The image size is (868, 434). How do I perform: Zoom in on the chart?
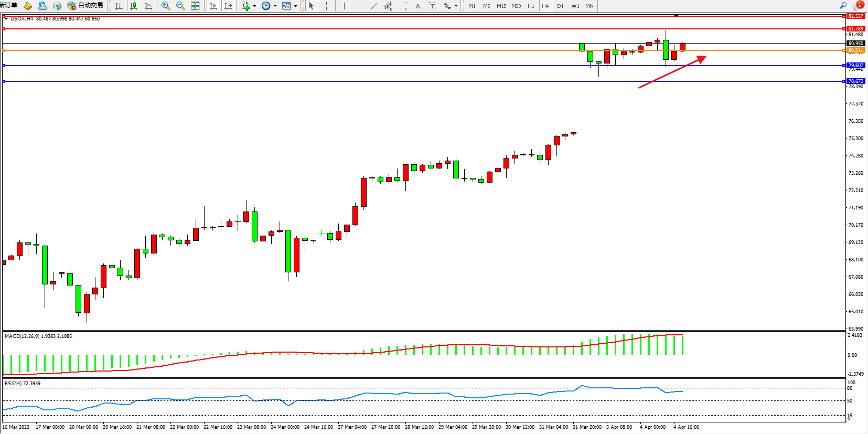(x=166, y=6)
